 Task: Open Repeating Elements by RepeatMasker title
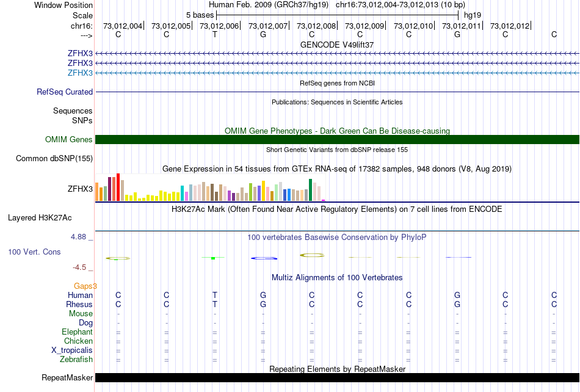[x=337, y=369]
